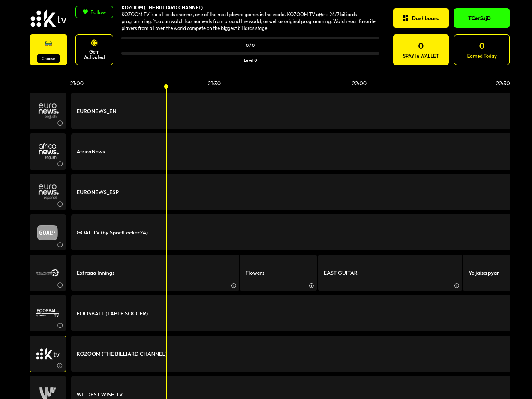Show info for the EAST GUITAR program
Screen dimensions: 532x399
(457, 285)
